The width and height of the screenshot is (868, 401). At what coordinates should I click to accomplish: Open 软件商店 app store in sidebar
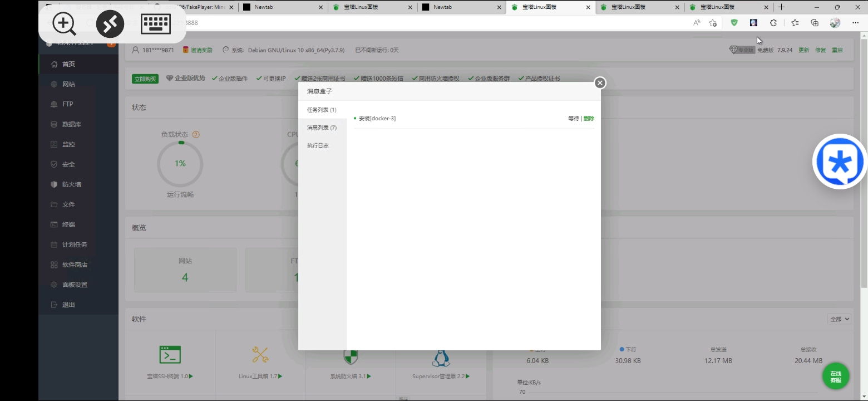point(78,265)
